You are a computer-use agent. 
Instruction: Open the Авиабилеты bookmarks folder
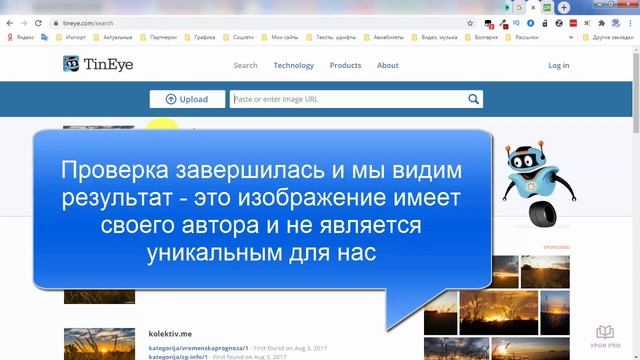[x=384, y=37]
